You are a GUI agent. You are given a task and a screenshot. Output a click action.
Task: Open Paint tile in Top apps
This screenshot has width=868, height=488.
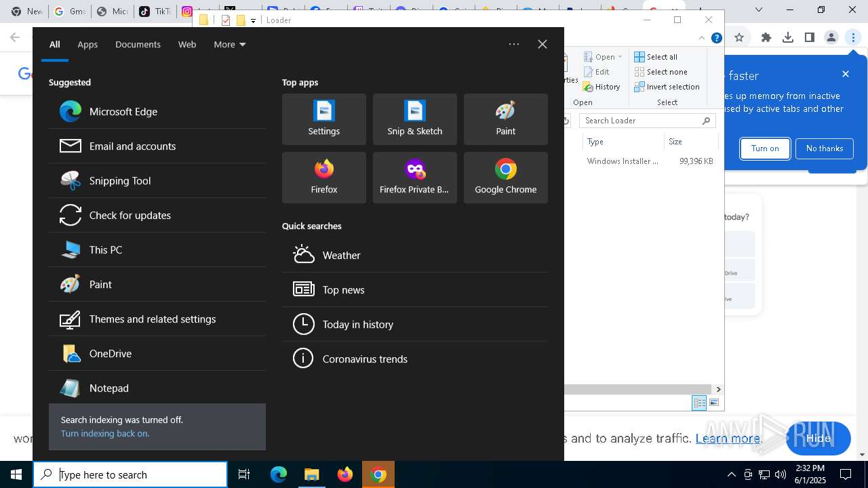[x=506, y=119]
